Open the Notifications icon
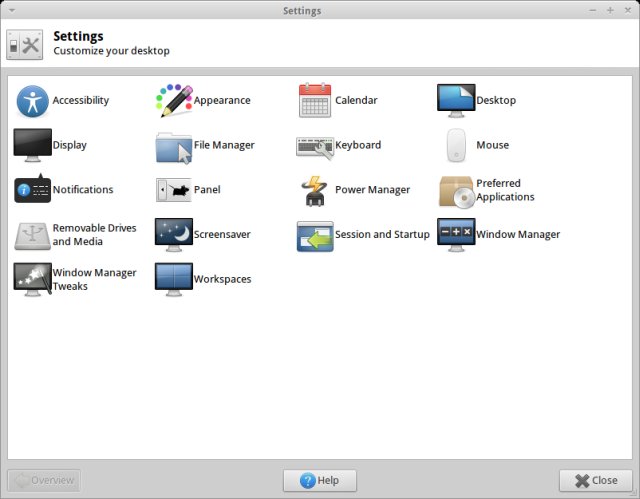Screen dimensions: 640x499 (32, 189)
